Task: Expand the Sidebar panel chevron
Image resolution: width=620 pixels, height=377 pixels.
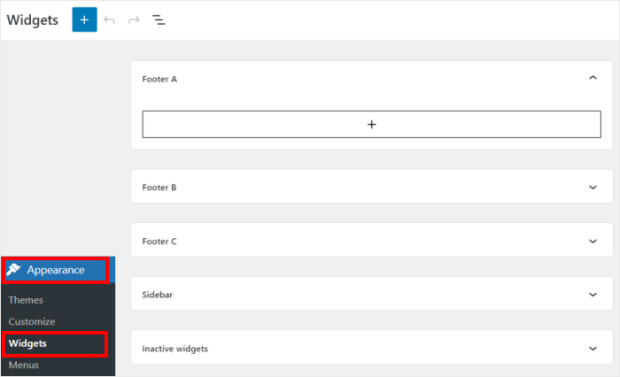Action: coord(593,294)
